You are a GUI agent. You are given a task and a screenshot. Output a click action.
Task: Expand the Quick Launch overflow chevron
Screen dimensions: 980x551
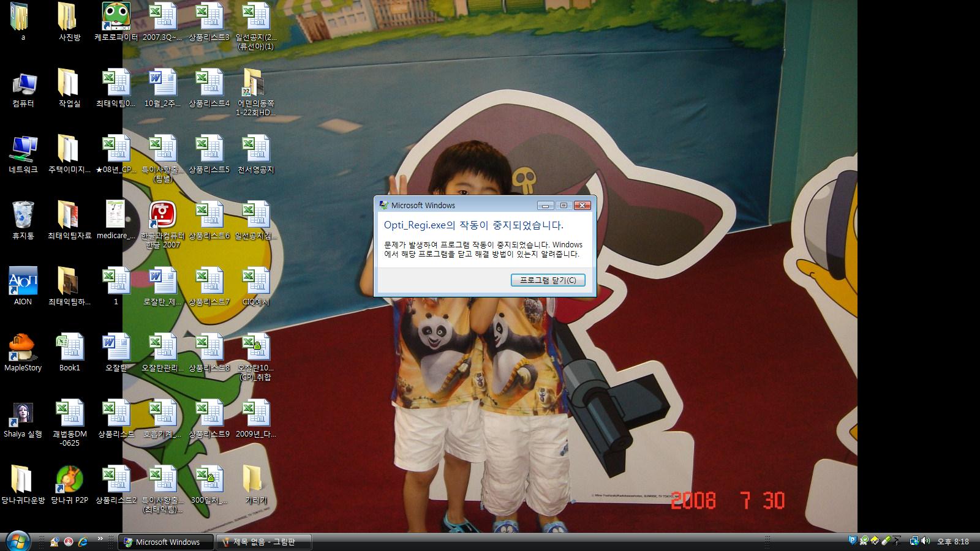pos(100,539)
